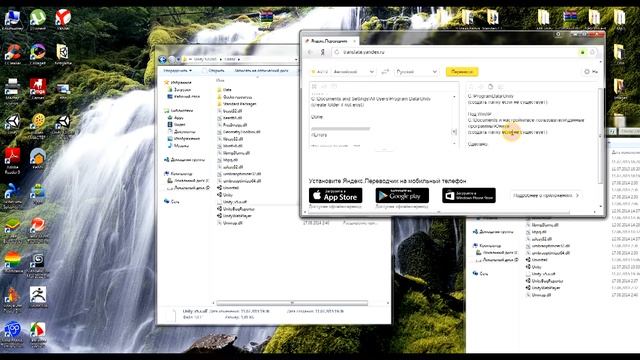
Task: Select Documents library in navigation pane
Action: [182, 131]
